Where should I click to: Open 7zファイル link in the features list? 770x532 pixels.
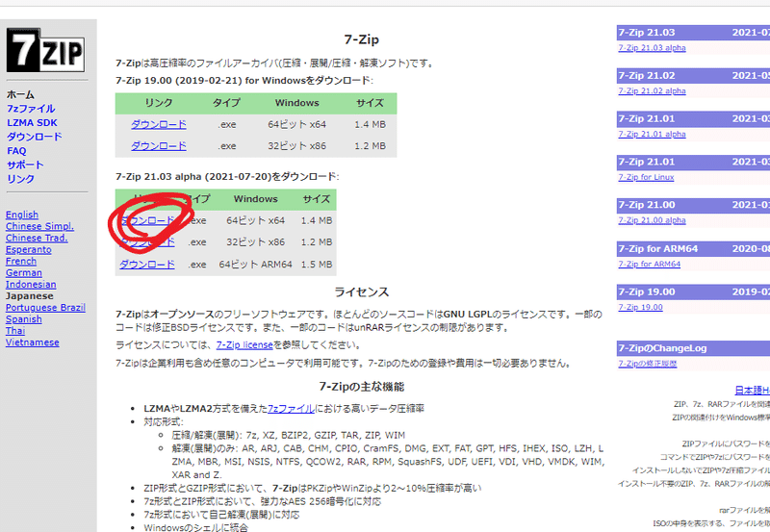[x=292, y=408]
